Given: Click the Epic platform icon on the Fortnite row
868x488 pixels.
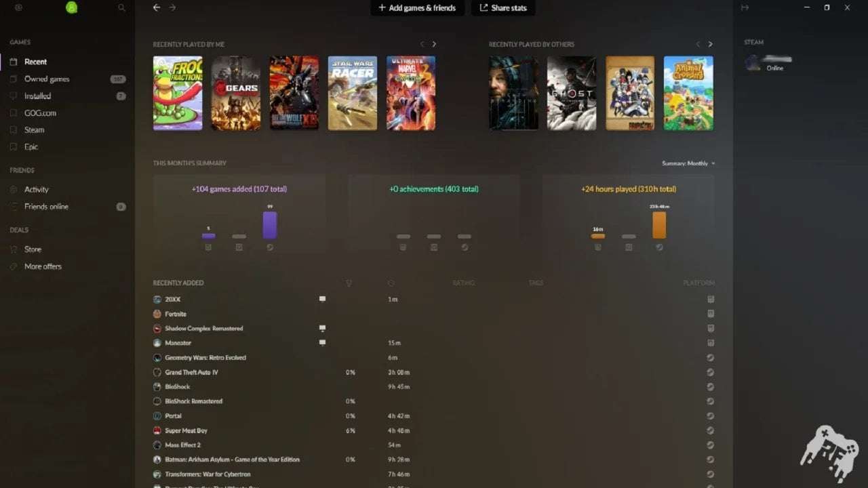Looking at the screenshot, I should (x=710, y=314).
